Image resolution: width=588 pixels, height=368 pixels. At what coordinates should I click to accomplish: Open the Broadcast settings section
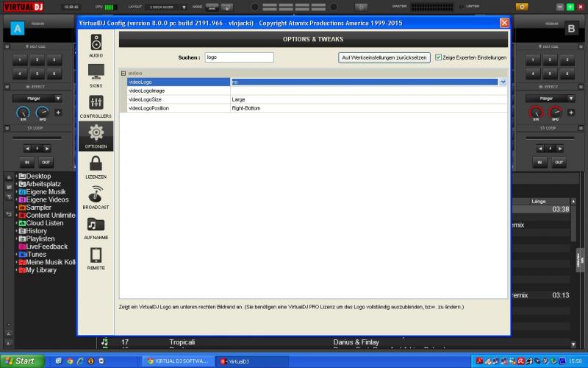tap(96, 198)
